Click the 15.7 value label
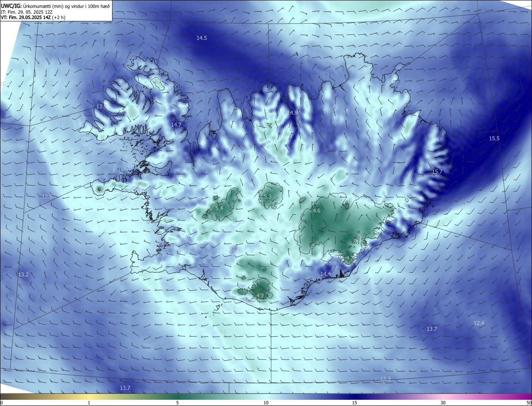The image size is (532, 406). coord(437,171)
